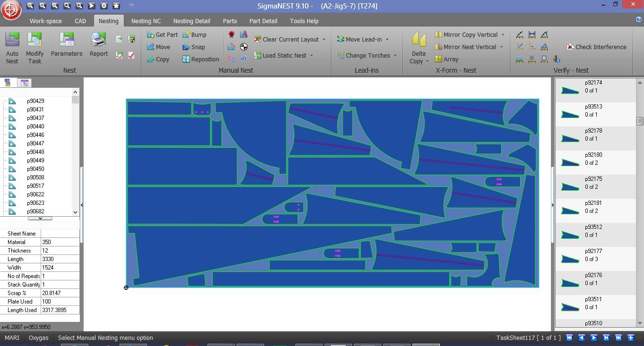Activate the Bump tool
This screenshot has height=346, width=644.
pos(194,34)
